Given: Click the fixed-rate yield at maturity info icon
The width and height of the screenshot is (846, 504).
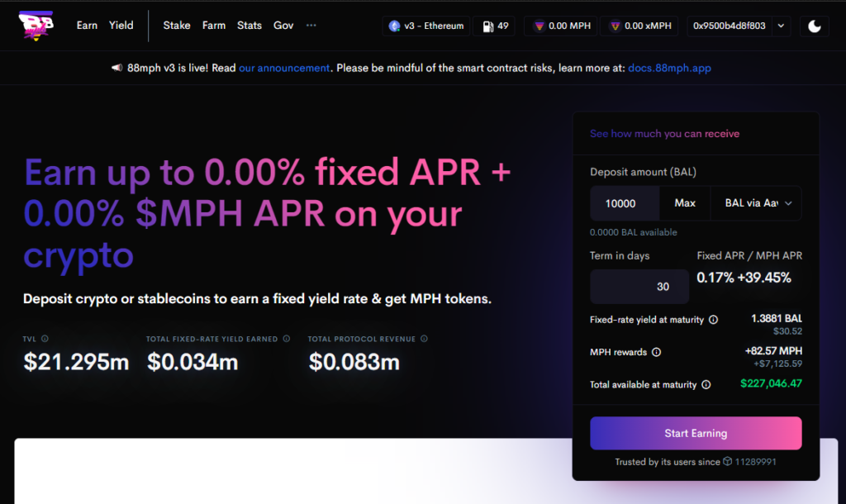Looking at the screenshot, I should [713, 320].
